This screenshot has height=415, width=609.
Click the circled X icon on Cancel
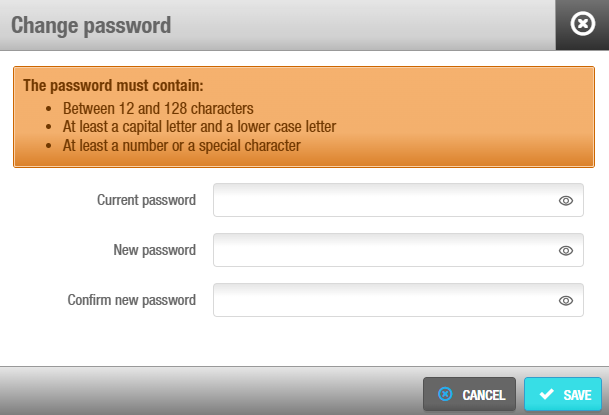click(445, 394)
